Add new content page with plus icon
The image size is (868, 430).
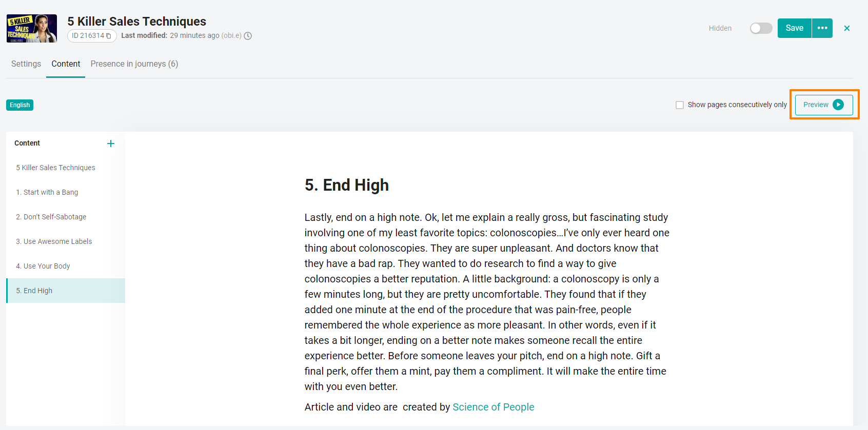pos(111,144)
